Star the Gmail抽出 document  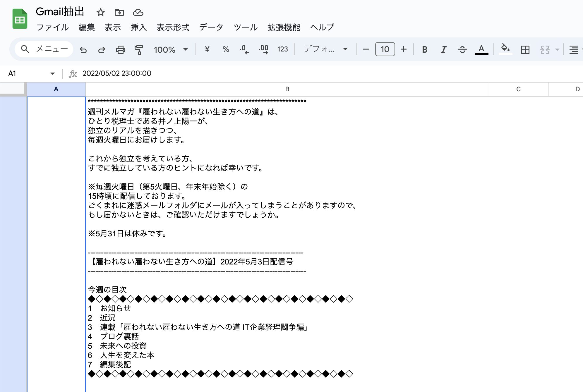tap(100, 12)
